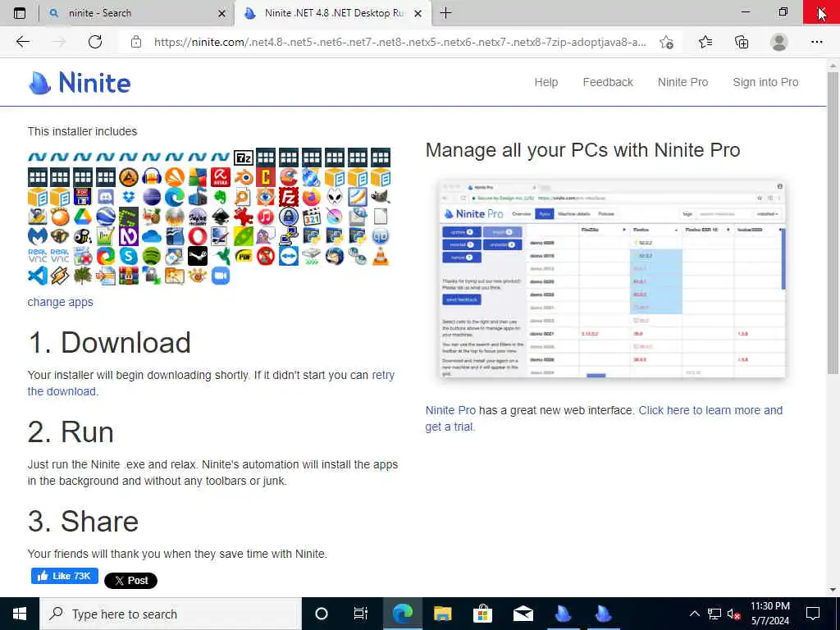
Task: Click the iTunes music note icon
Action: [x=266, y=217]
